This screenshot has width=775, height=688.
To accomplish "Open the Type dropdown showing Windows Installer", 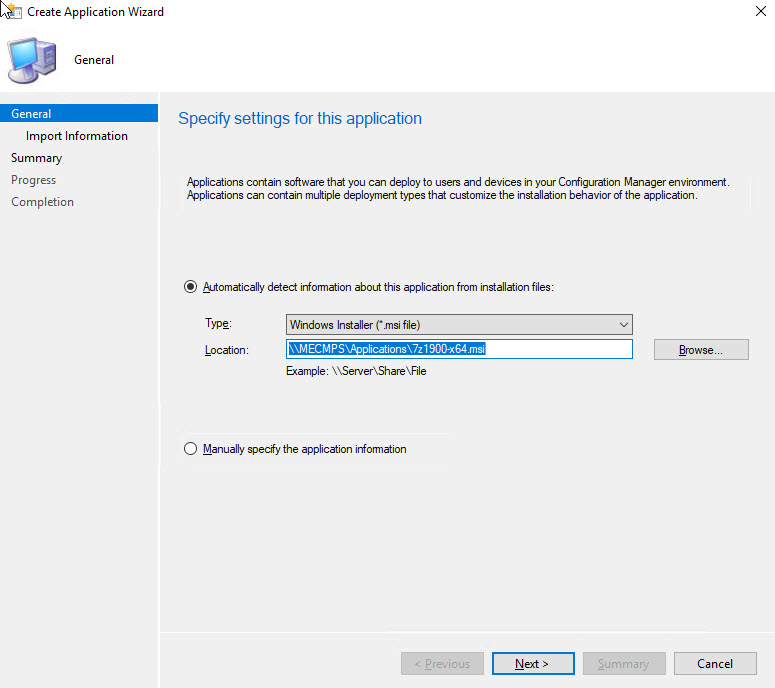I will (x=459, y=325).
